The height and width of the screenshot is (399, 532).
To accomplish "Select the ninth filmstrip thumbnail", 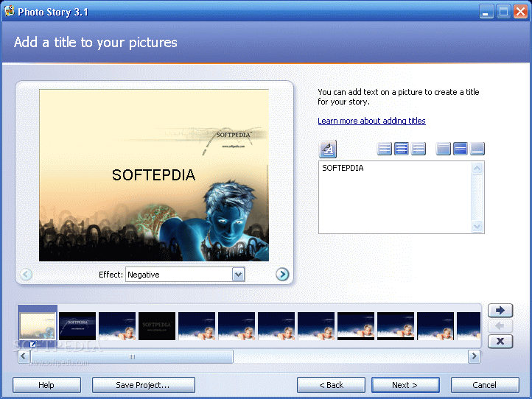I will (356, 326).
